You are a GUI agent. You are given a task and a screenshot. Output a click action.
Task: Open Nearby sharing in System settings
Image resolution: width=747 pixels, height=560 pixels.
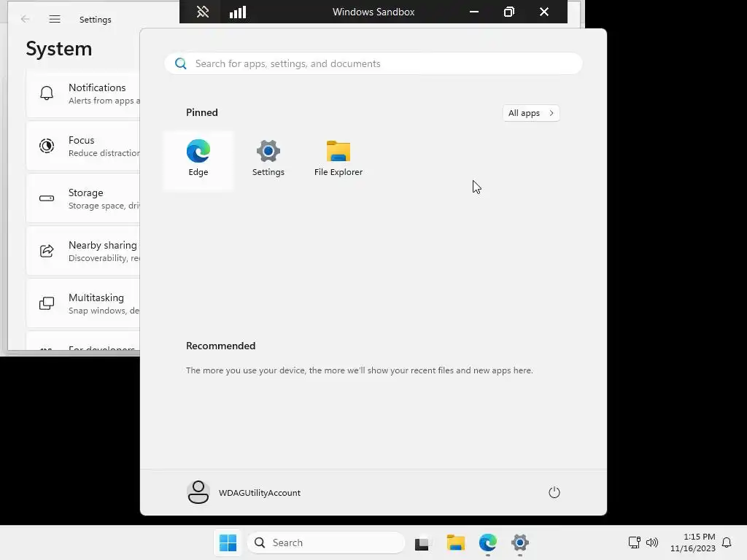pos(83,251)
